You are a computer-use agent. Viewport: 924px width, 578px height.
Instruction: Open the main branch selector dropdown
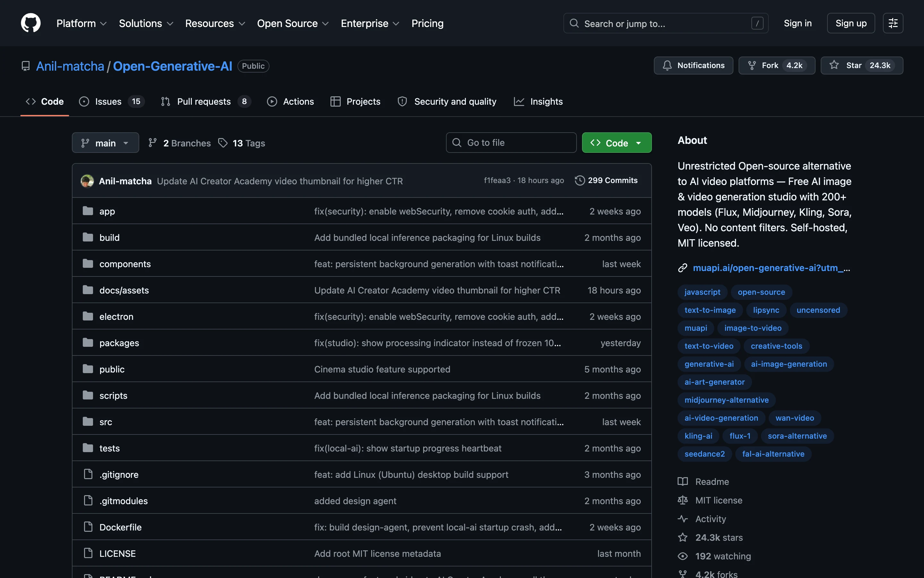[x=105, y=143]
